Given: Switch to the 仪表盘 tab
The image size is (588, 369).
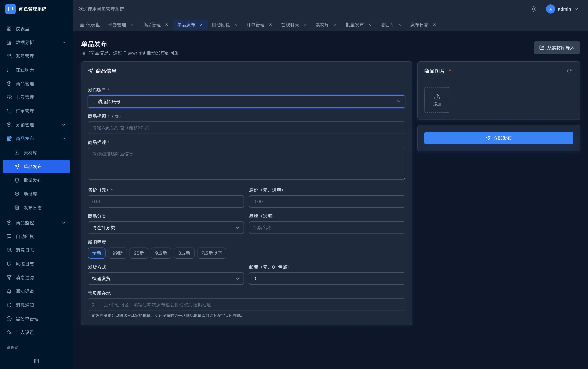Looking at the screenshot, I should point(90,25).
